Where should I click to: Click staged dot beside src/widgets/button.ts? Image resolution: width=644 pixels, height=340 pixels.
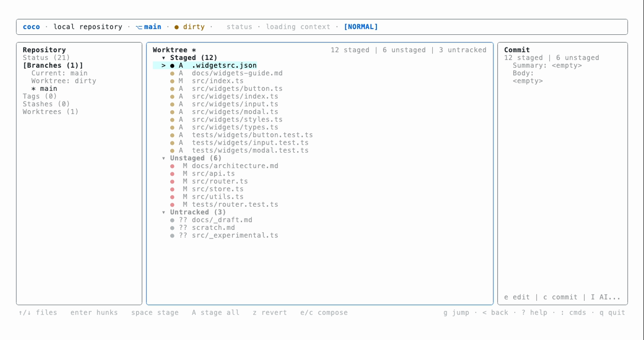[172, 89]
